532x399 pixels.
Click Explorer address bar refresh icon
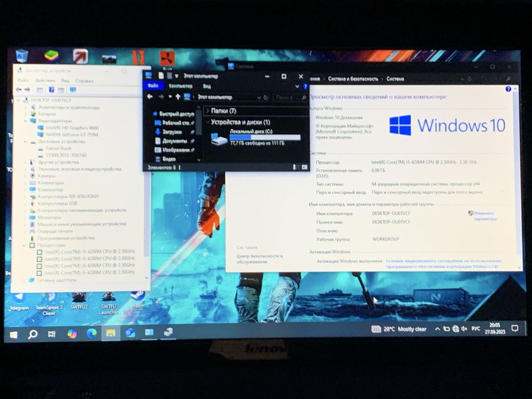(266, 97)
